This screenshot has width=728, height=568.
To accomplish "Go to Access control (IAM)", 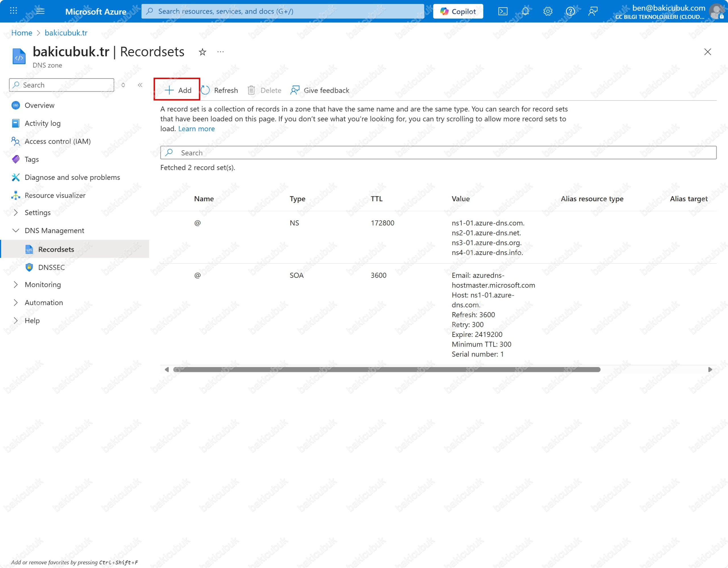I will click(x=57, y=141).
